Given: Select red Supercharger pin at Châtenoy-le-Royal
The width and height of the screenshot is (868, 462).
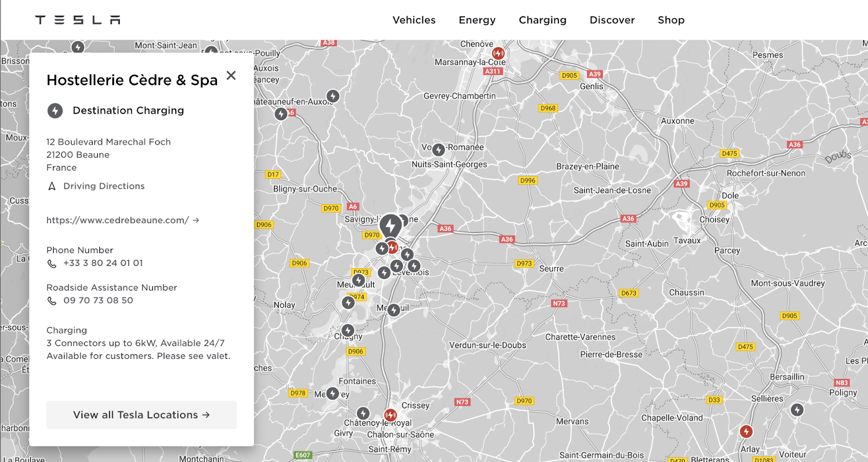Looking at the screenshot, I should [x=391, y=416].
